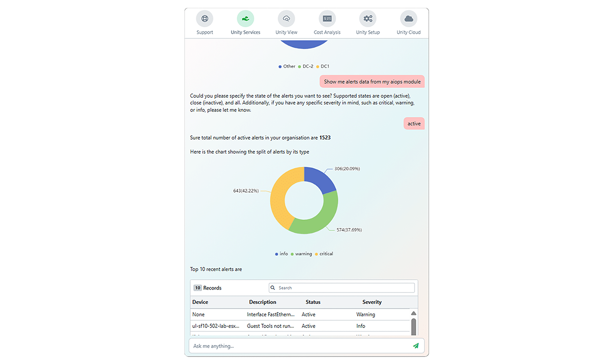Image resolution: width=615 pixels, height=364 pixels.
Task: Click the Description column header
Action: pyautogui.click(x=262, y=302)
